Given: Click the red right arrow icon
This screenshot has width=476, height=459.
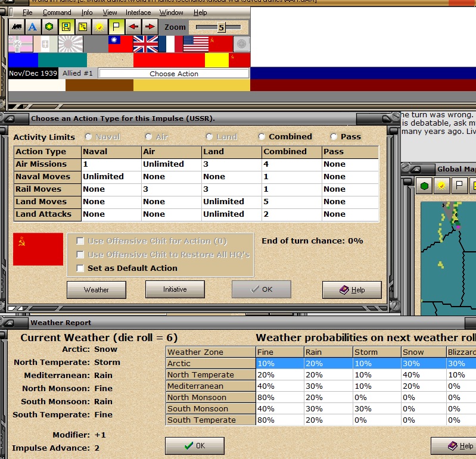Looking at the screenshot, I should click(x=150, y=27).
